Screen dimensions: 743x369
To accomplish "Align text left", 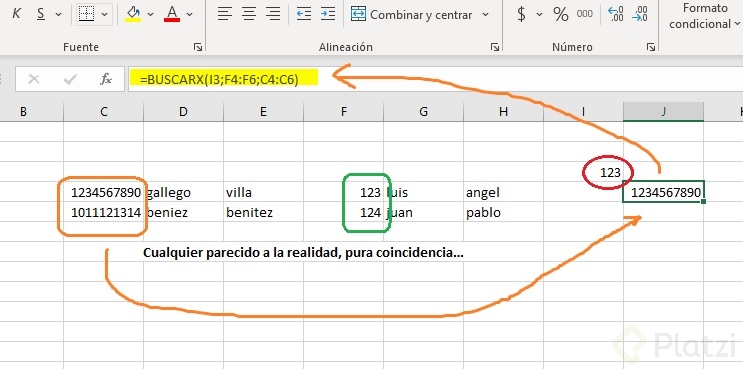I will click(225, 14).
